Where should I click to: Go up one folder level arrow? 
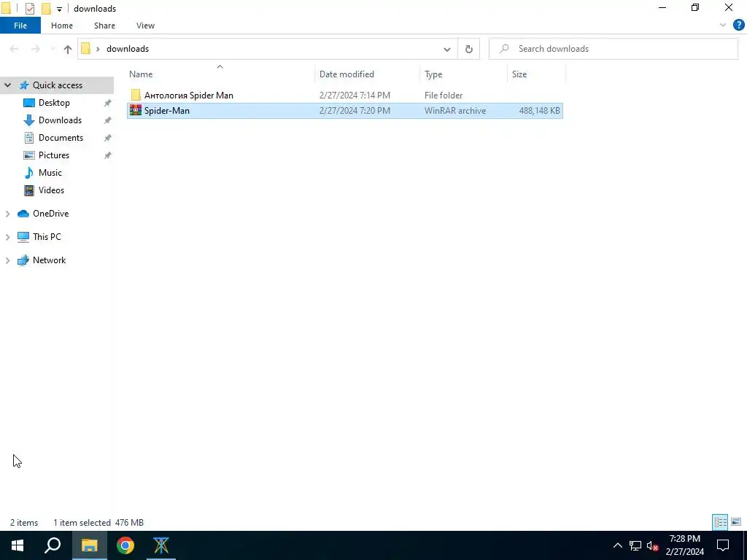click(67, 49)
